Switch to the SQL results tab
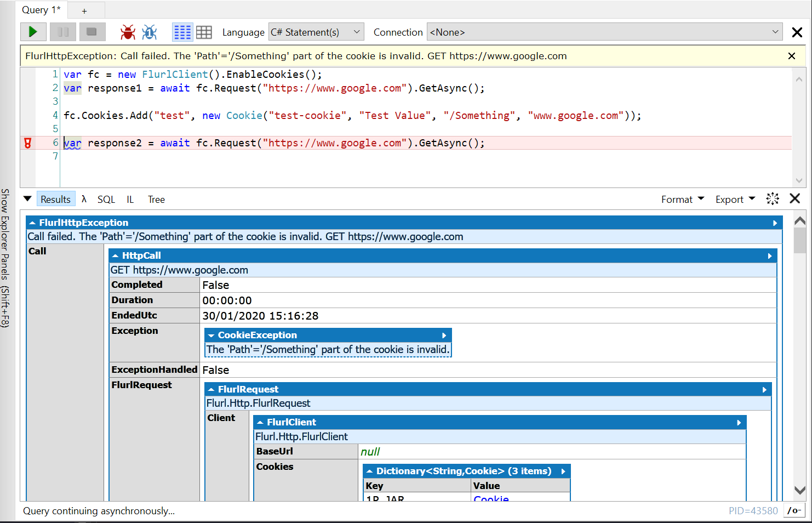The image size is (812, 523). (x=106, y=199)
